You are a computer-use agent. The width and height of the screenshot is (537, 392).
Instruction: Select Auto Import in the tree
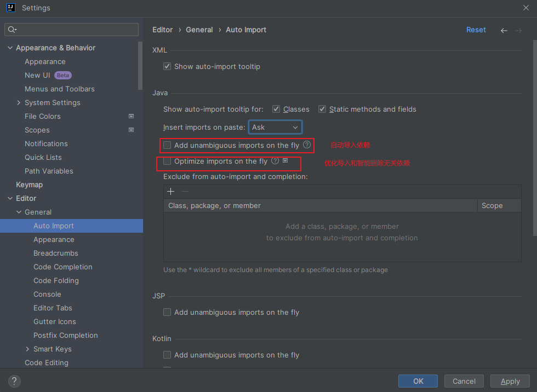tap(71, 226)
